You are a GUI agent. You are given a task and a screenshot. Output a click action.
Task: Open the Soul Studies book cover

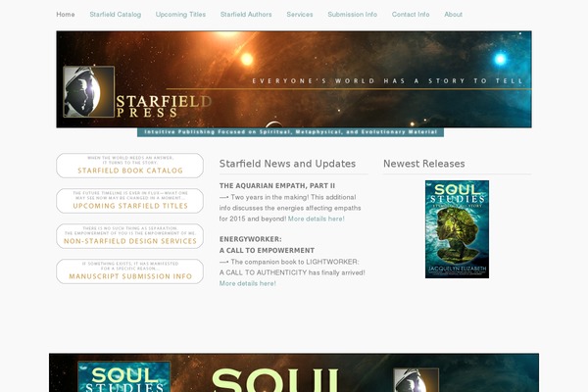pyautogui.click(x=457, y=229)
